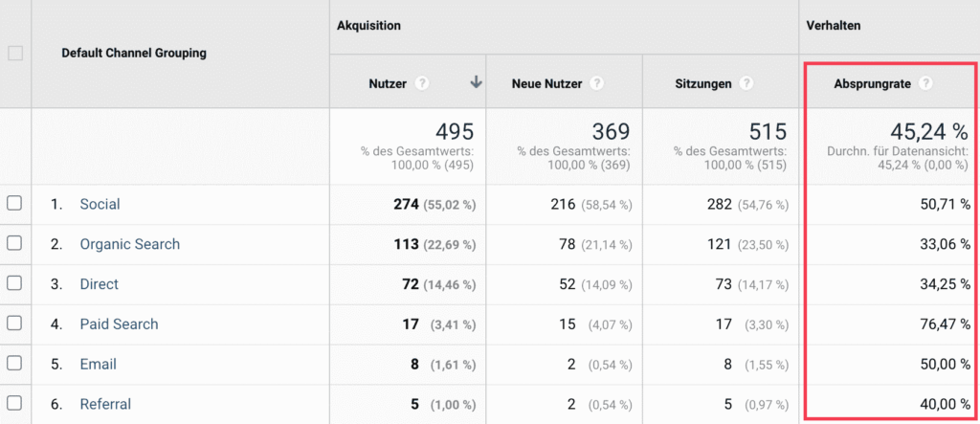Image resolution: width=980 pixels, height=424 pixels.
Task: Click Organic Search bounce rate 33,06 %
Action: click(x=945, y=244)
